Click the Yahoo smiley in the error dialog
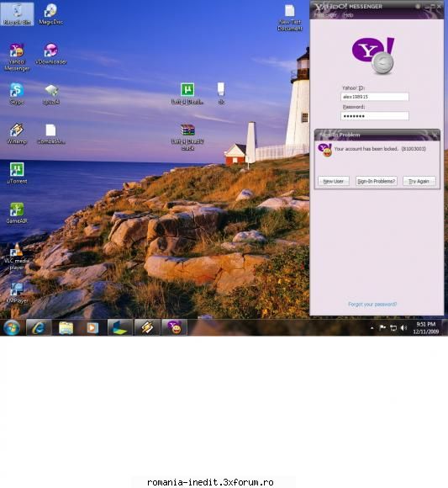 point(325,150)
